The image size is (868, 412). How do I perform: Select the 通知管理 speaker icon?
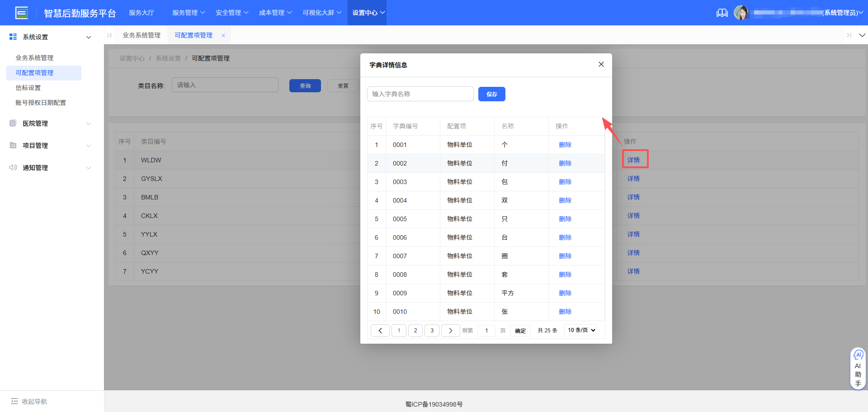coord(13,167)
